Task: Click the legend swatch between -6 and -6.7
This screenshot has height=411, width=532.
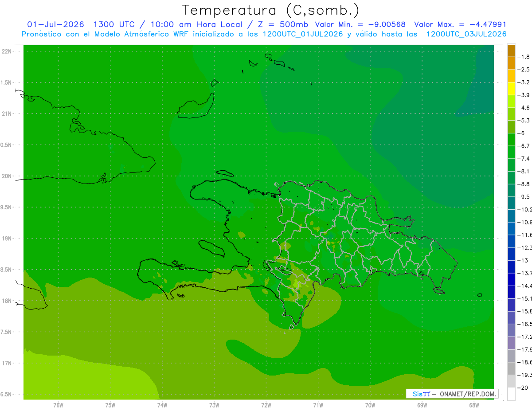Action: pyautogui.click(x=511, y=139)
